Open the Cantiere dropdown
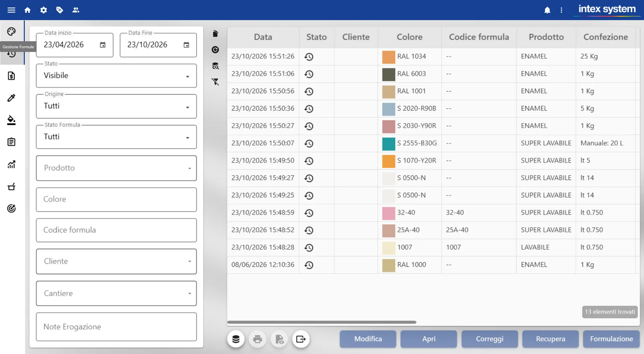 pos(116,293)
